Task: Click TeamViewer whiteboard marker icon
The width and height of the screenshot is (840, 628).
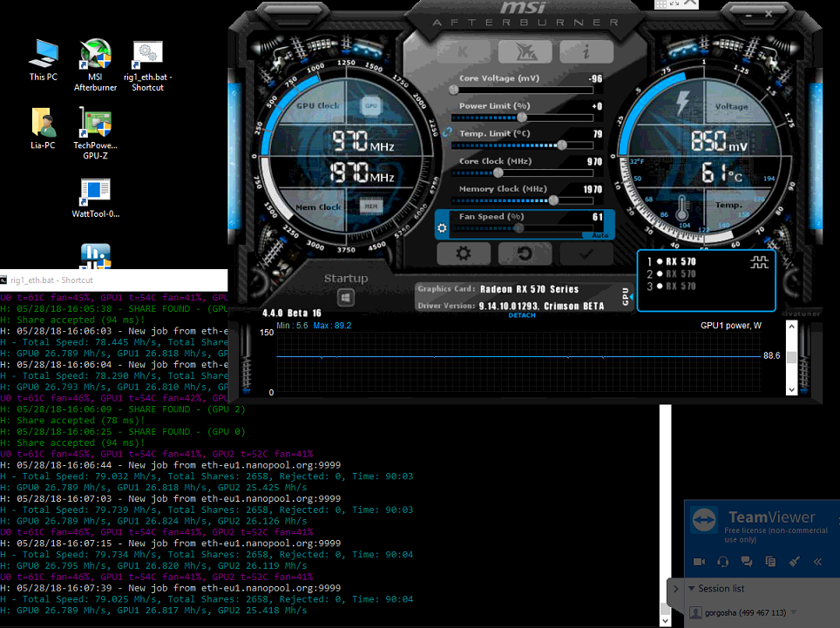Action: [x=795, y=562]
